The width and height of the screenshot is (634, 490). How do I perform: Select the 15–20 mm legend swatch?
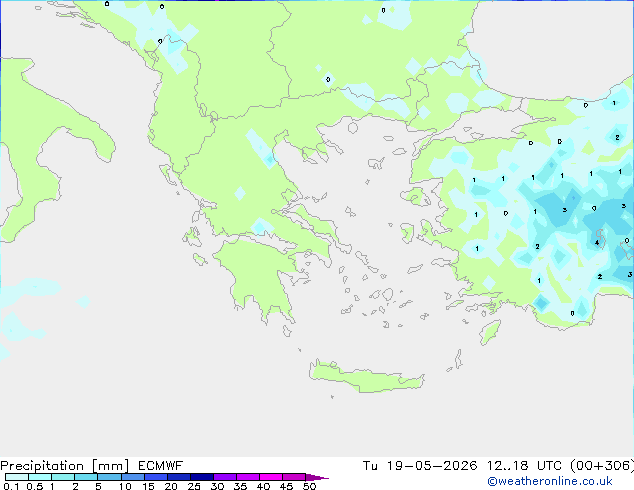coord(155,477)
